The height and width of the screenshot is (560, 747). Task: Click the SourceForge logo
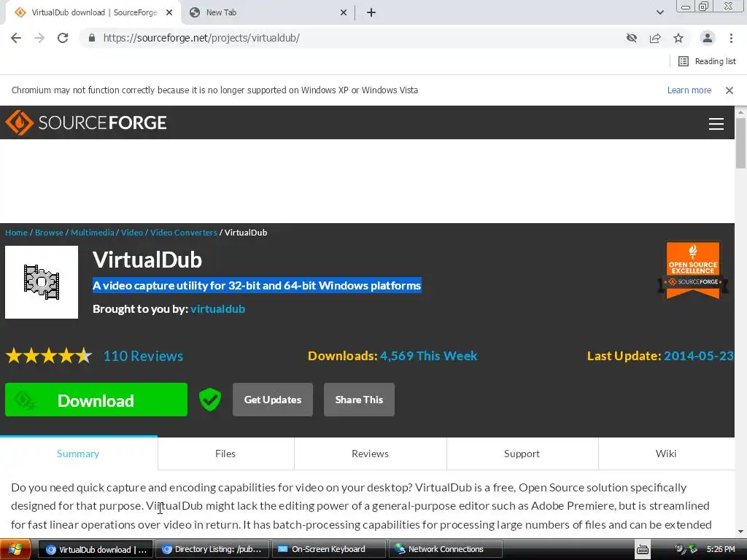[x=86, y=122]
